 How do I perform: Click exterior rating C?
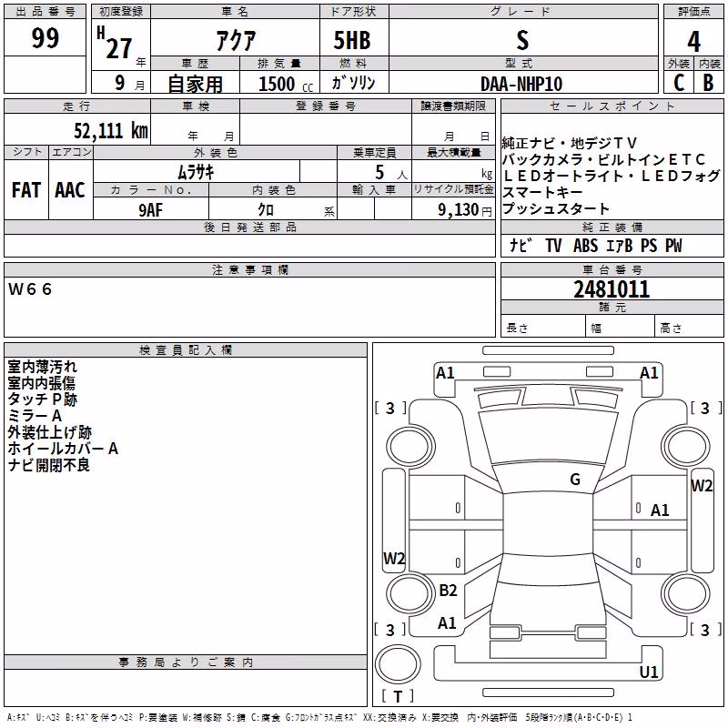(x=679, y=83)
